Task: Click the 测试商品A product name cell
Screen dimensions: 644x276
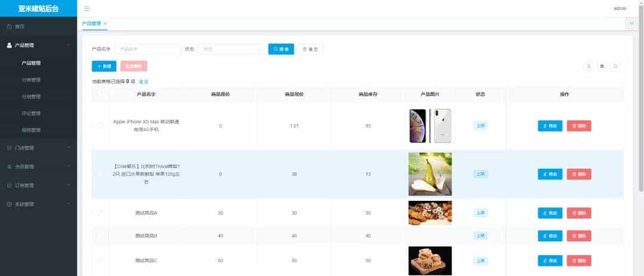Action: (x=146, y=213)
